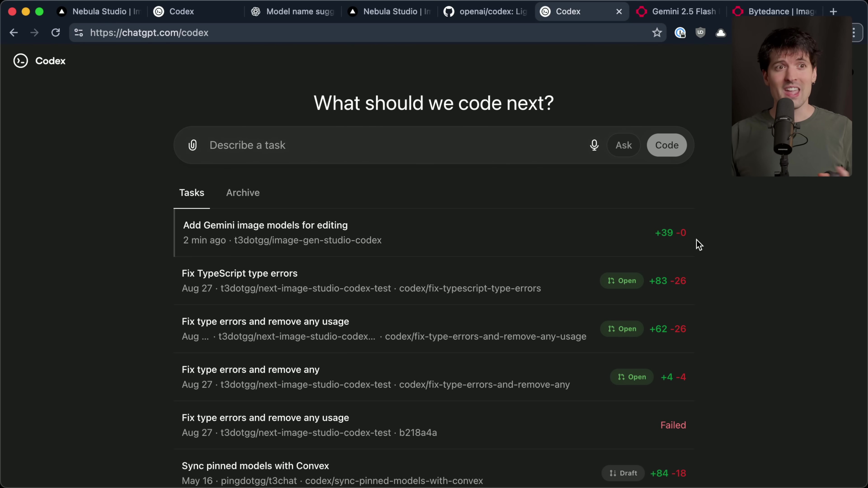Click pingdotgg/t3chat repo name
The width and height of the screenshot is (868, 488).
(x=259, y=481)
